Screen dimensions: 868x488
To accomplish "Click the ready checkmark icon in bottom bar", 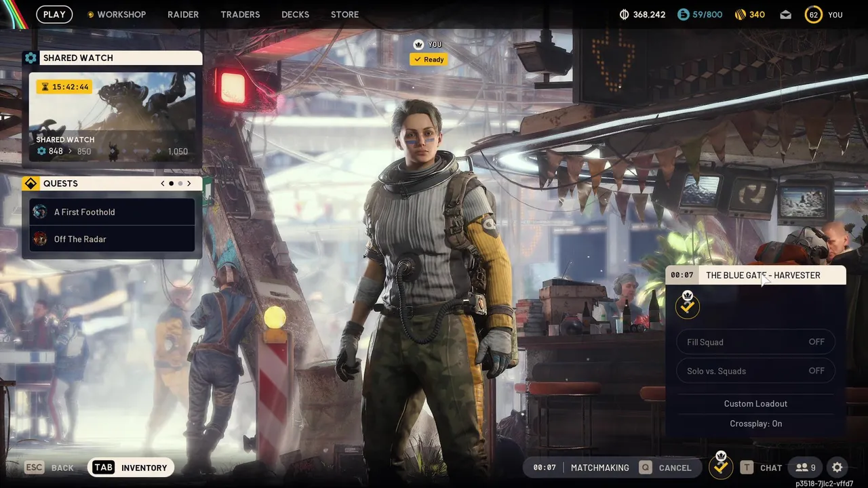I will pos(721,466).
